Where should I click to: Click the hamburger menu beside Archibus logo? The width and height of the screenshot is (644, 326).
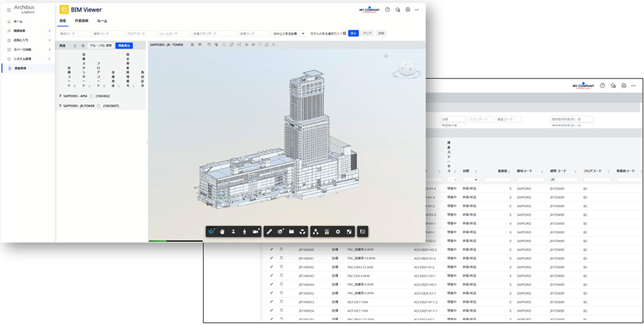tap(8, 10)
